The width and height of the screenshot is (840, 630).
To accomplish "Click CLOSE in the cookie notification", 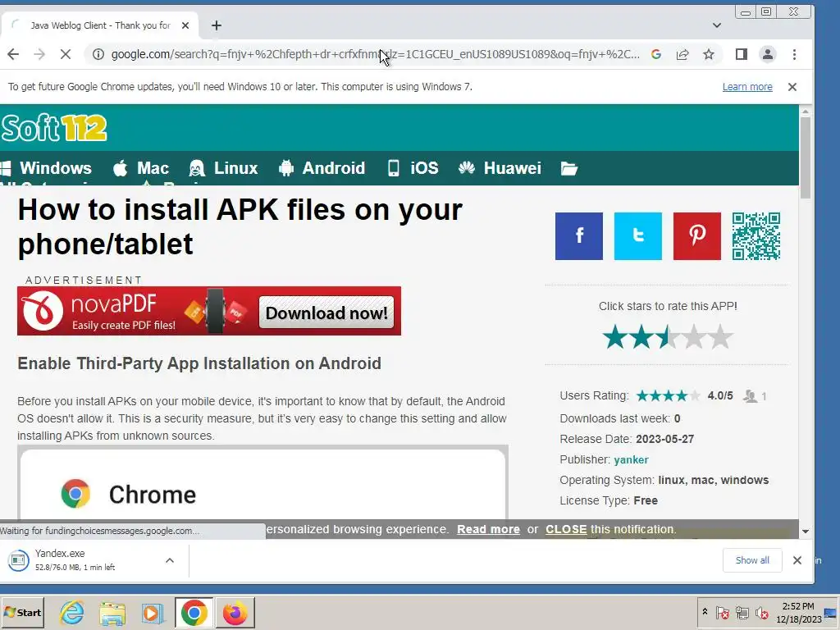I will click(x=566, y=529).
